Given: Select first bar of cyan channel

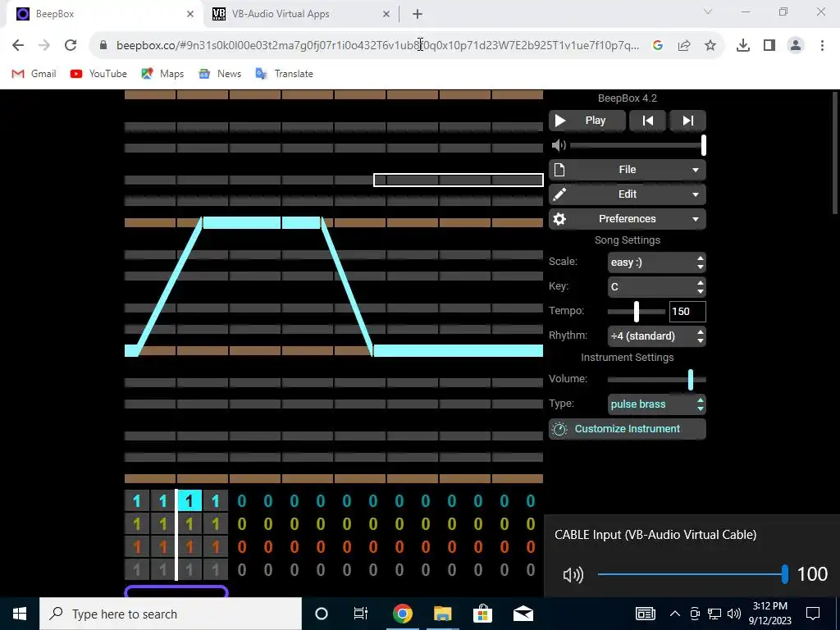Looking at the screenshot, I should coord(137,501).
